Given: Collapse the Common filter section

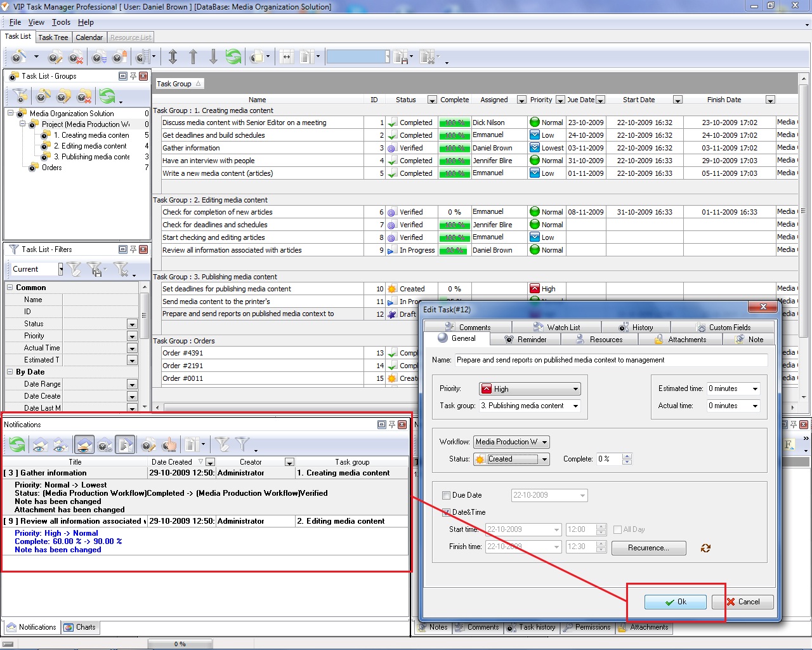Looking at the screenshot, I should pyautogui.click(x=10, y=288).
